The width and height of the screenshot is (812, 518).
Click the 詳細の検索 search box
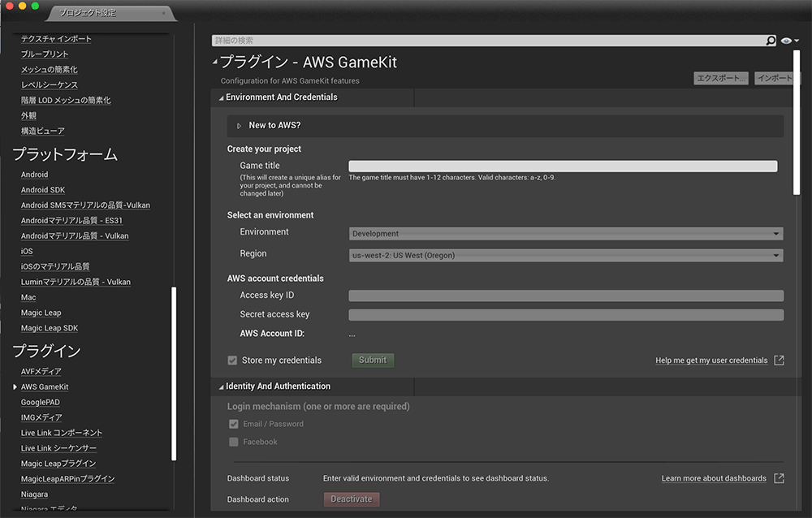tap(488, 41)
